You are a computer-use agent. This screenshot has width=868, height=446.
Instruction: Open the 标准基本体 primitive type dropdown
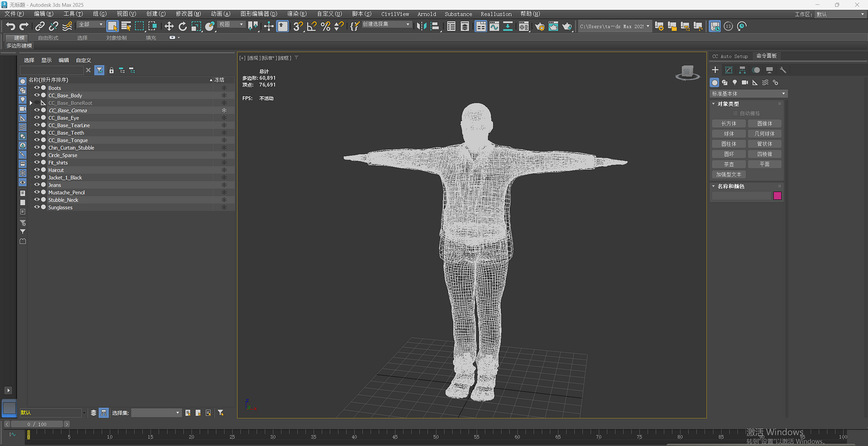coord(749,94)
